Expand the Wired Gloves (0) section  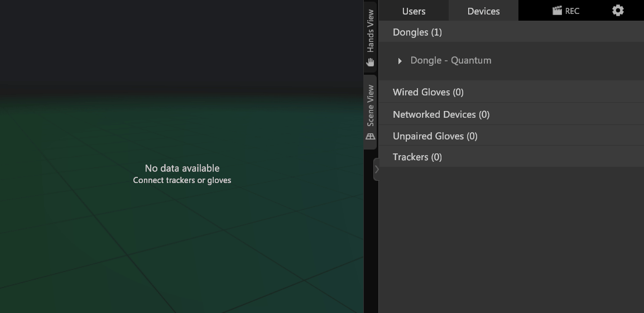pos(428,92)
